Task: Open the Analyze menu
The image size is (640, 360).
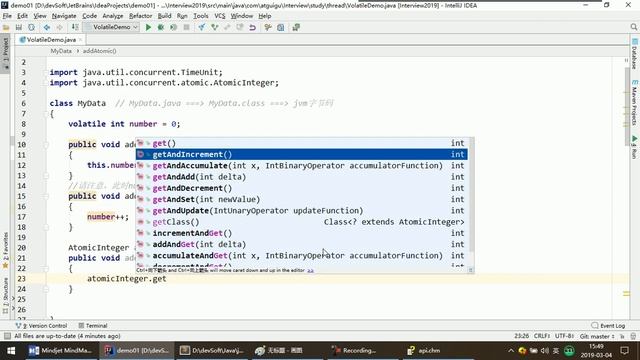Action: 113,16
